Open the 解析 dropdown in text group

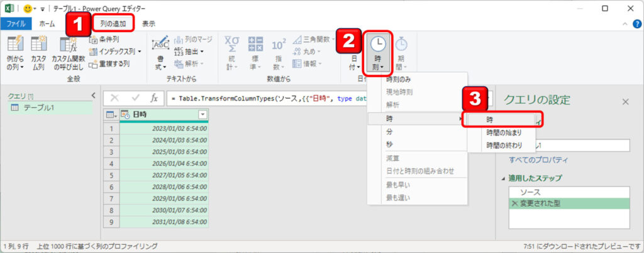coord(189,63)
